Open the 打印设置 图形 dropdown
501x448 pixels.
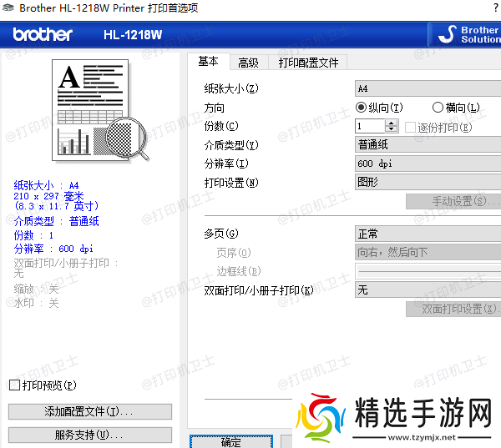pyautogui.click(x=428, y=182)
